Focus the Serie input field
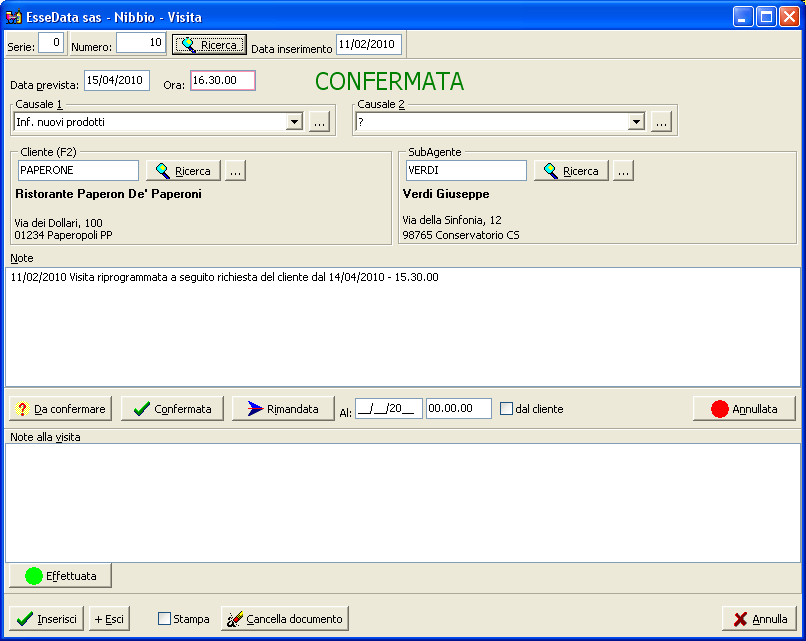The width and height of the screenshot is (806, 641). 51,43
